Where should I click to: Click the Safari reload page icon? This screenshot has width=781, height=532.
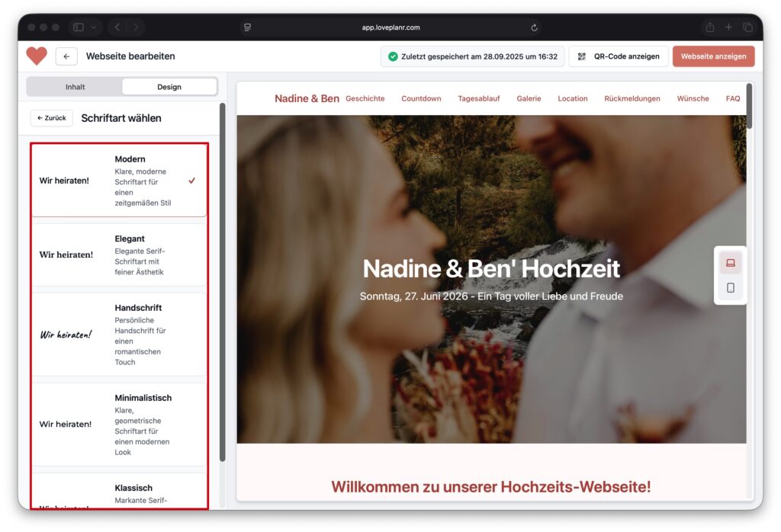pyautogui.click(x=534, y=27)
